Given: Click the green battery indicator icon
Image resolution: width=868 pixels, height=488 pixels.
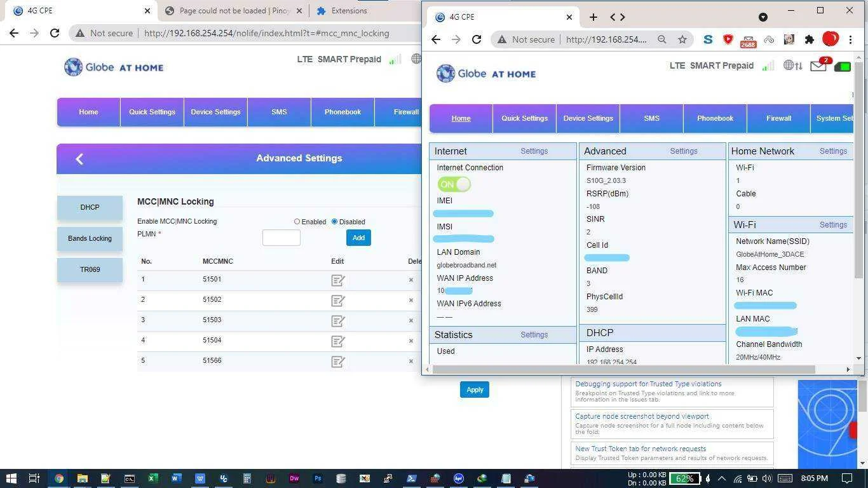Looking at the screenshot, I should pos(843,66).
